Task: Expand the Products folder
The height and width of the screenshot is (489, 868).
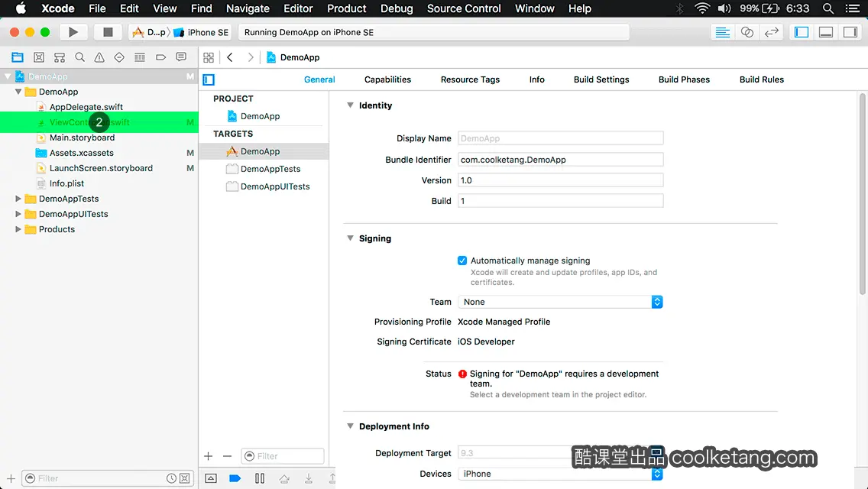Action: click(x=18, y=229)
